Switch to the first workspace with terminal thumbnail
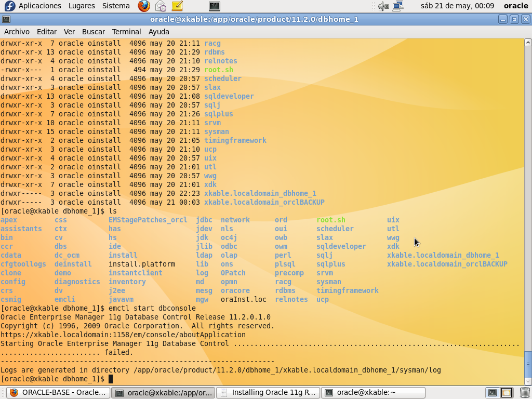The height and width of the screenshot is (399, 532). (x=492, y=393)
